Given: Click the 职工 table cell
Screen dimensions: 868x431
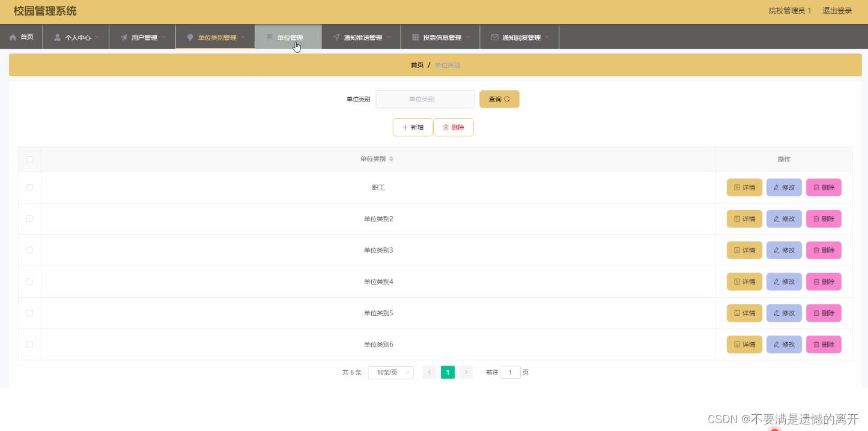Looking at the screenshot, I should pos(378,187).
